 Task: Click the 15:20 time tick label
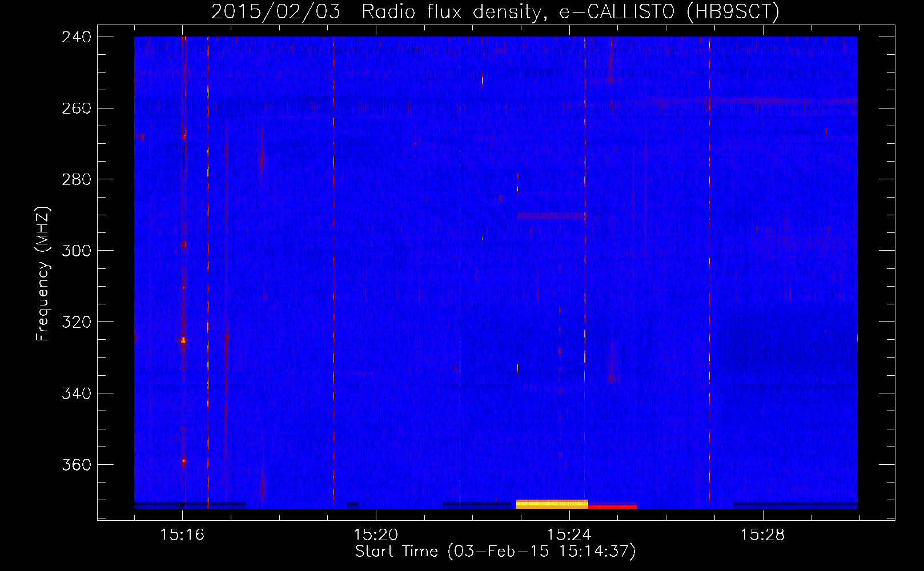pos(376,534)
